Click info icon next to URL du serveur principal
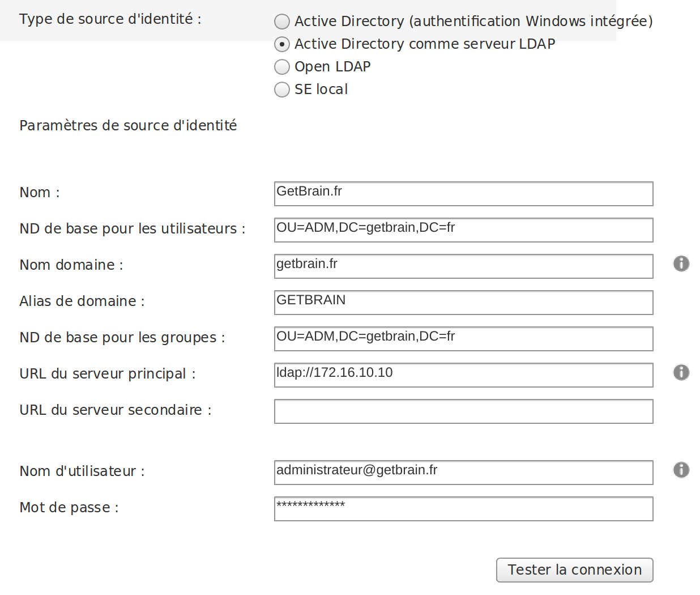This screenshot has width=700, height=595. tap(681, 372)
